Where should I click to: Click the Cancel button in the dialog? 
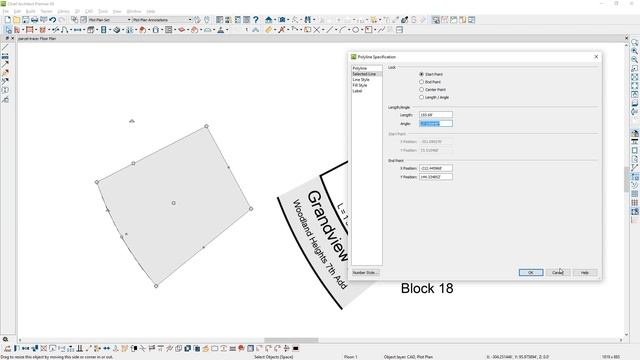(x=558, y=272)
